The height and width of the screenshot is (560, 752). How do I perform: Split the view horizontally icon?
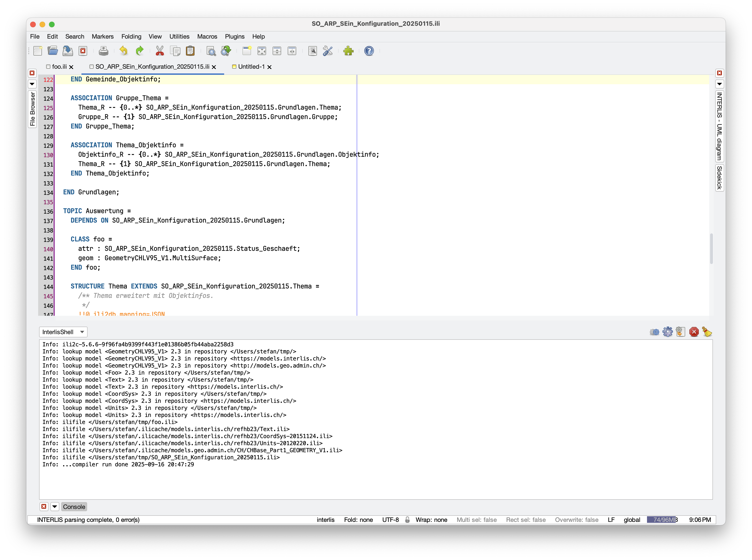pos(277,51)
